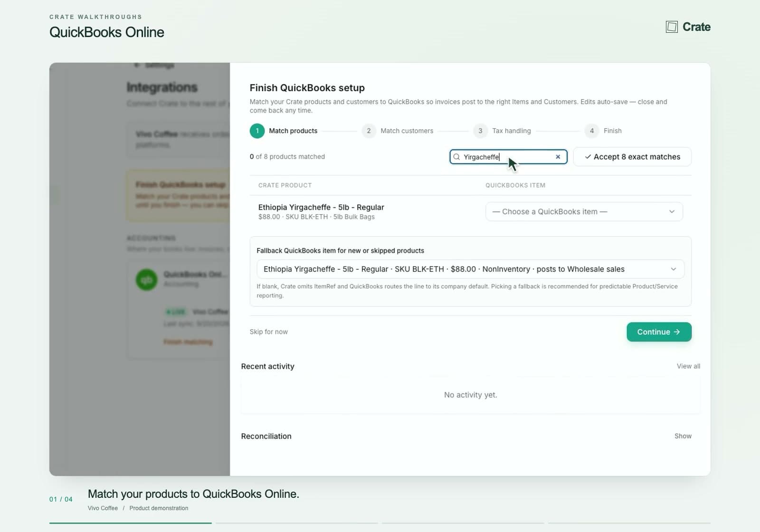Go to the Match customers step
Viewport: 760px width, 532px height.
click(407, 131)
